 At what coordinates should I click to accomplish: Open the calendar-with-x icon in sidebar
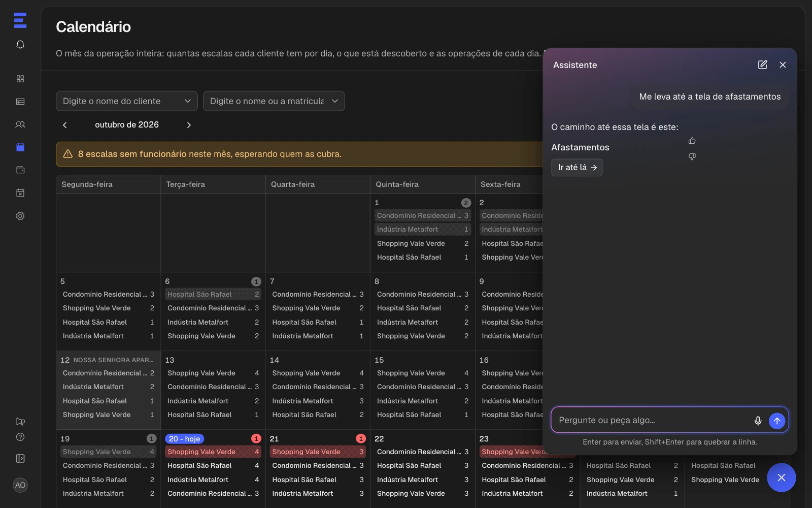pyautogui.click(x=20, y=193)
